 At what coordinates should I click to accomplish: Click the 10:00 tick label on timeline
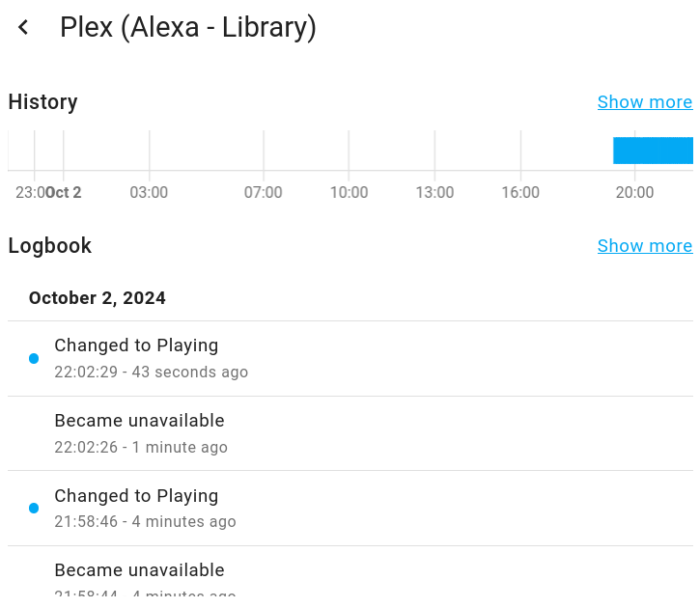click(x=349, y=193)
